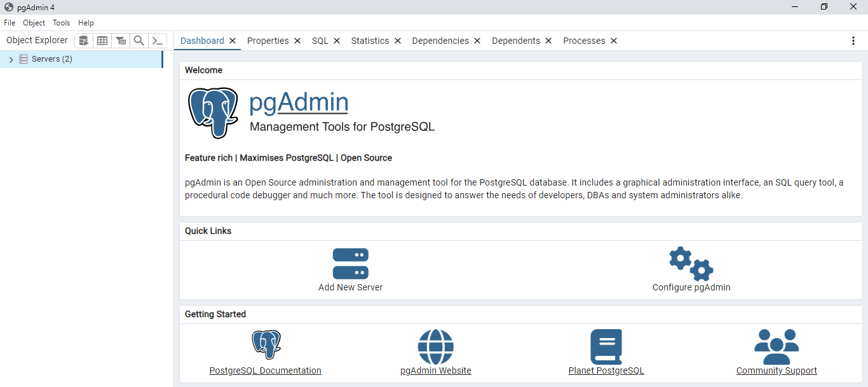Open the Tools menu
Viewport: 868px width, 387px height.
coord(61,23)
